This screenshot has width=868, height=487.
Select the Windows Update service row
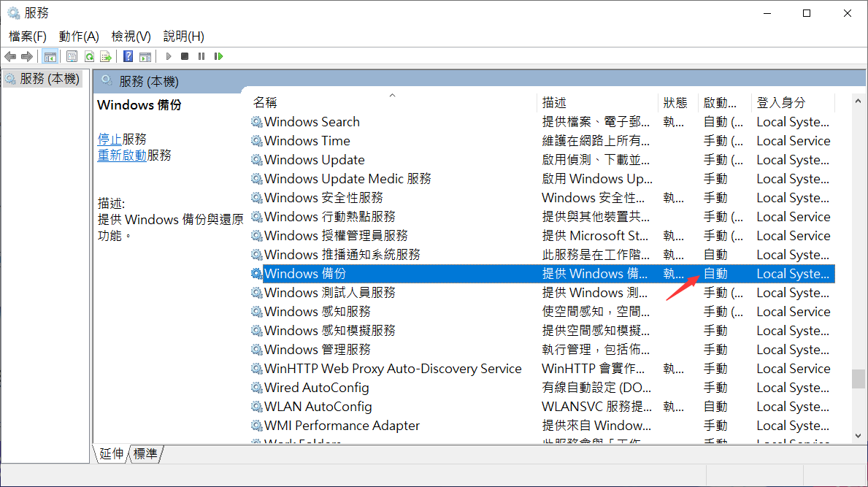(x=542, y=160)
